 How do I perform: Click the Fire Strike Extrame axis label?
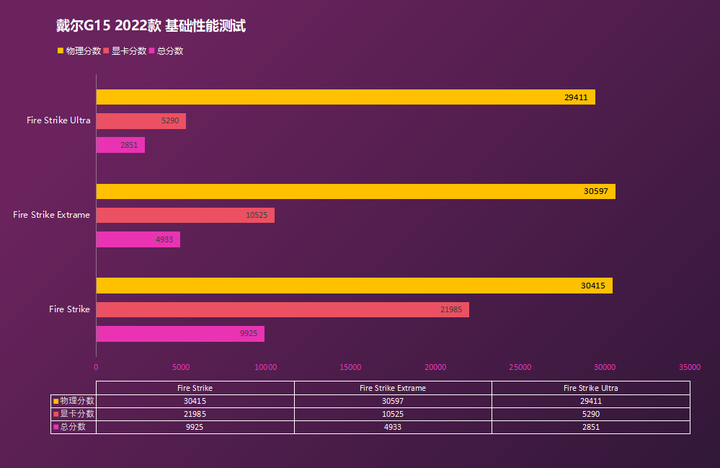(x=51, y=215)
